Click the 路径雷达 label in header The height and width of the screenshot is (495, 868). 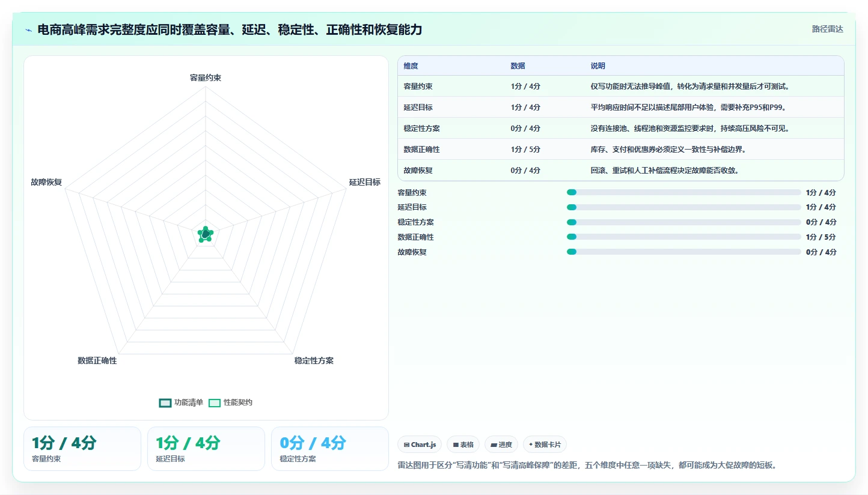tap(827, 29)
